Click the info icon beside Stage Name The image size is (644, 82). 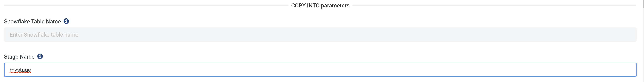coord(40,56)
